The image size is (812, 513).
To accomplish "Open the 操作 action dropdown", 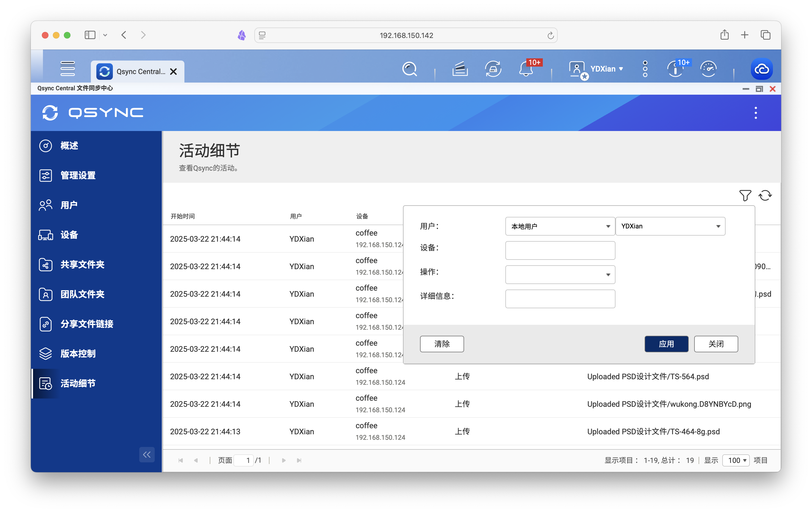I will pyautogui.click(x=560, y=275).
